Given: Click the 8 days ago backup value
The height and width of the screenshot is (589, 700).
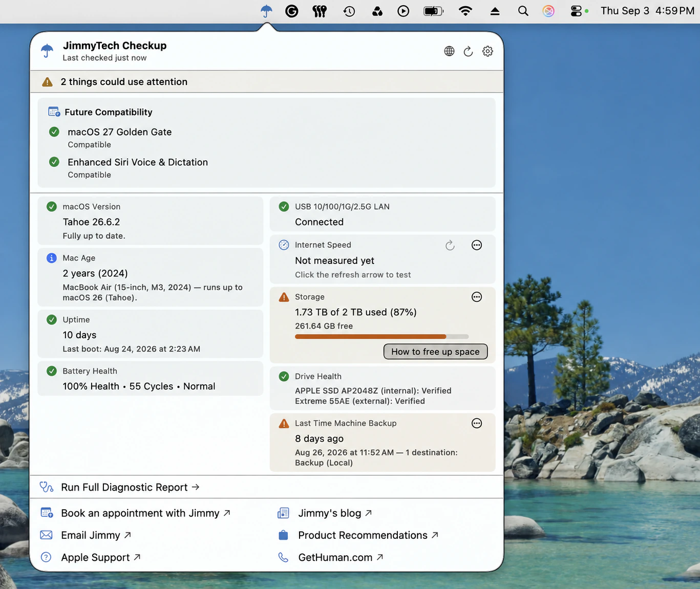Looking at the screenshot, I should [x=319, y=439].
